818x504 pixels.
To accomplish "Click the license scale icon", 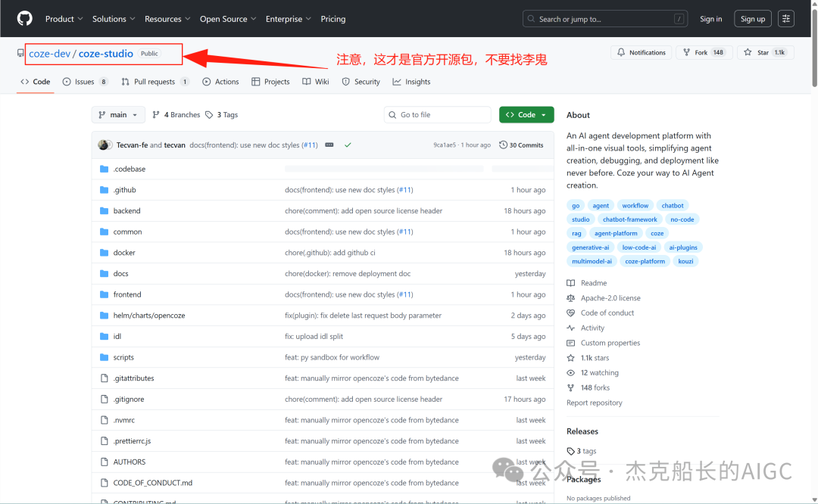I will [571, 298].
